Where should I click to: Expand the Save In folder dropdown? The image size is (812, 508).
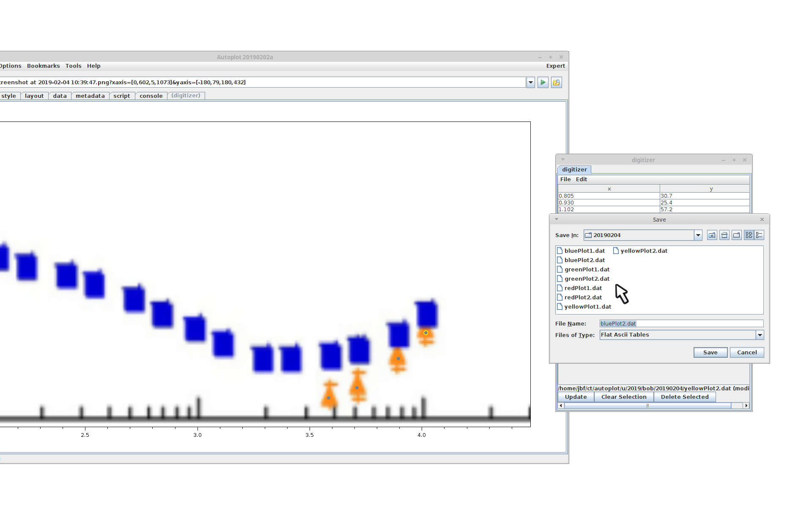pos(698,235)
